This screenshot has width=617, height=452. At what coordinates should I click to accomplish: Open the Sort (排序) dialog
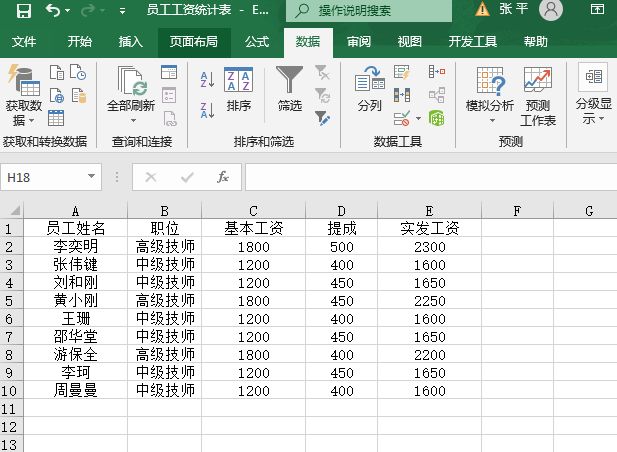pyautogui.click(x=238, y=90)
